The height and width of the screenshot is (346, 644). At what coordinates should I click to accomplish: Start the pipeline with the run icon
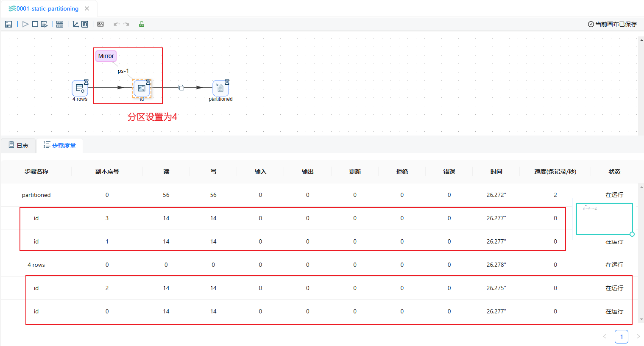click(x=25, y=24)
